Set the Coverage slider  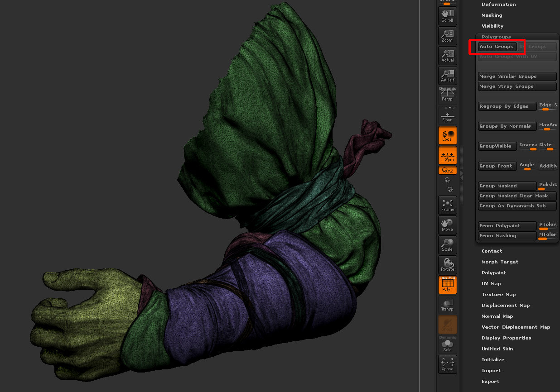(528, 146)
